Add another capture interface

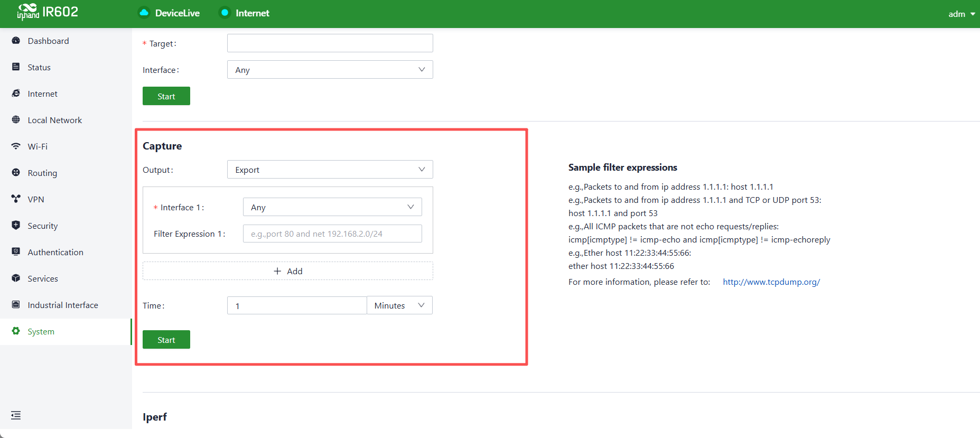[288, 271]
